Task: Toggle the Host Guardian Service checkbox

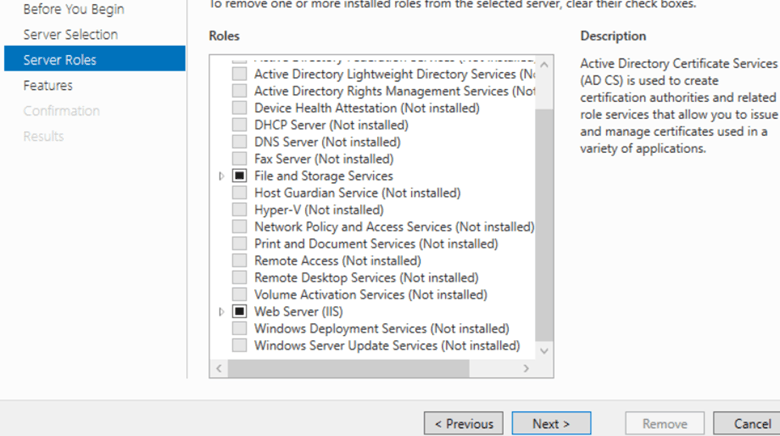Action: click(239, 193)
